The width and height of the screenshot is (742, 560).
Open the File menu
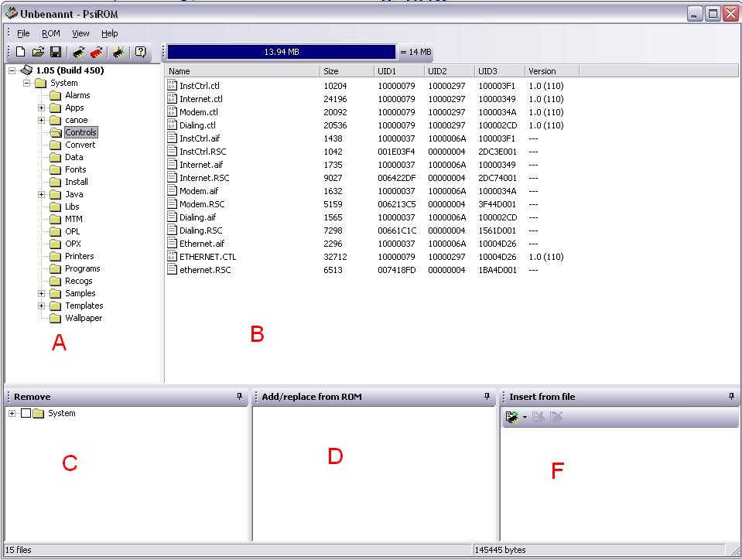pyautogui.click(x=23, y=33)
